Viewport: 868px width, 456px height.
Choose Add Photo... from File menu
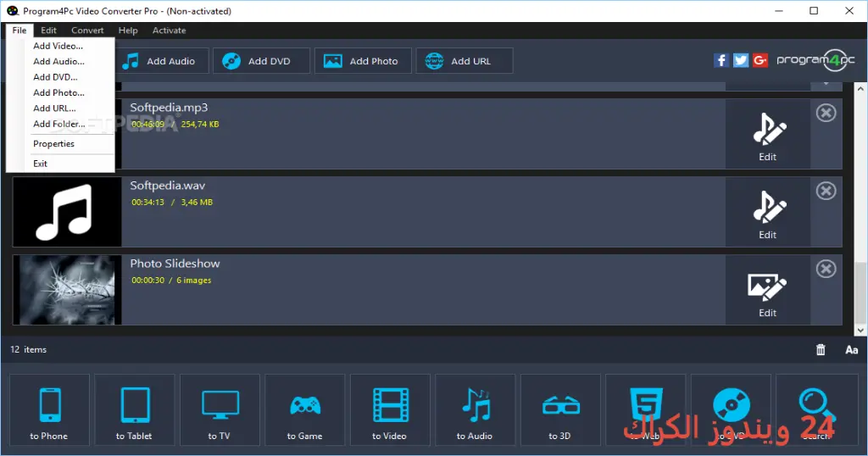pyautogui.click(x=60, y=92)
